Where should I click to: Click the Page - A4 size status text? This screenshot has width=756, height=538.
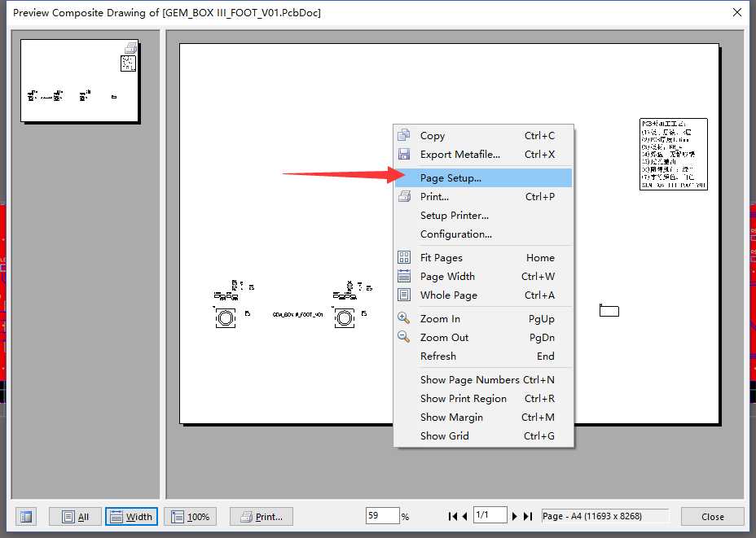coord(591,516)
